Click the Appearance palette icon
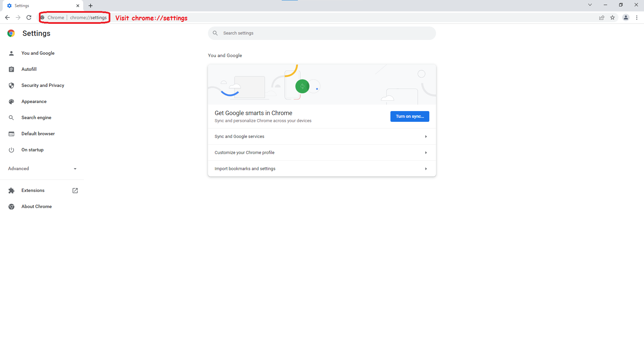 (x=11, y=101)
